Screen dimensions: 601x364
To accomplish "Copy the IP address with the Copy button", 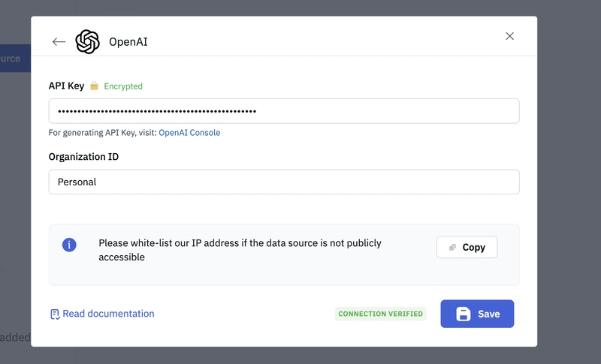I will [x=467, y=247].
